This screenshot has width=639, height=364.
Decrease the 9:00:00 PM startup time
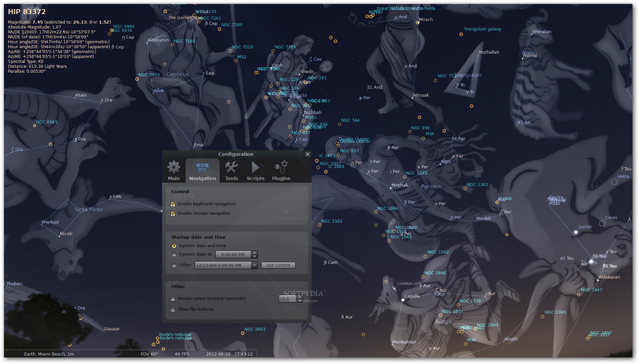point(254,256)
